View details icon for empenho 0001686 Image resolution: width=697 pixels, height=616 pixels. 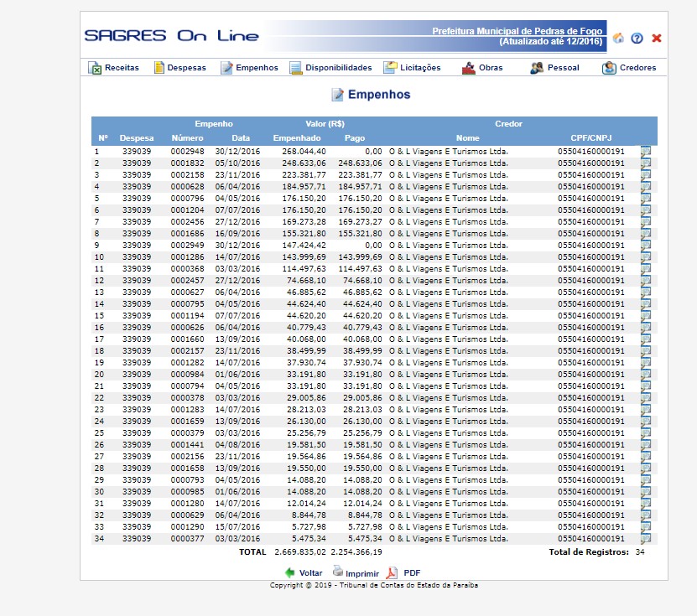click(646, 234)
